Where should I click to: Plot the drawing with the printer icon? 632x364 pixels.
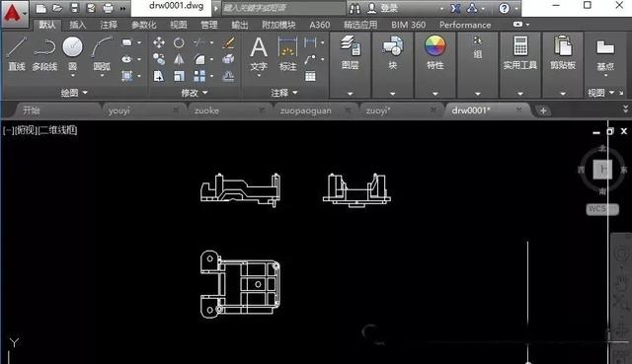pos(108,8)
